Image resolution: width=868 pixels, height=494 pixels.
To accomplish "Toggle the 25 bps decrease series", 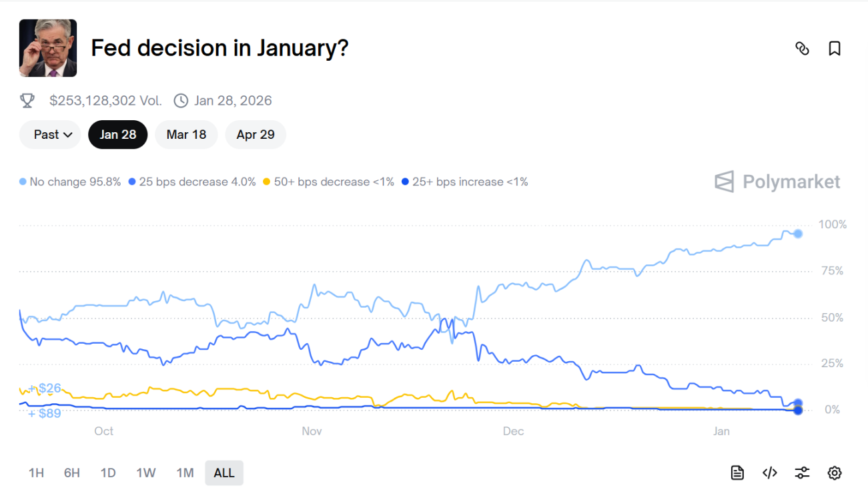I will click(192, 182).
